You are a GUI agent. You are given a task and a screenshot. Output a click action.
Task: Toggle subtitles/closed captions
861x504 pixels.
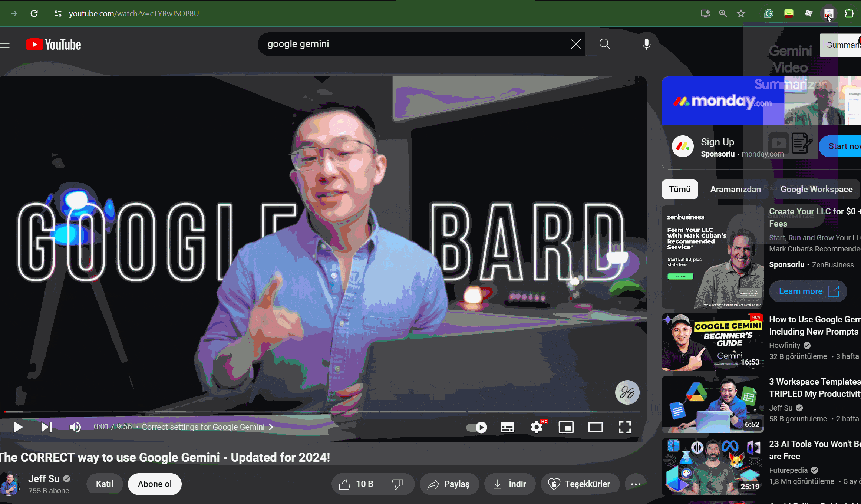coord(507,427)
